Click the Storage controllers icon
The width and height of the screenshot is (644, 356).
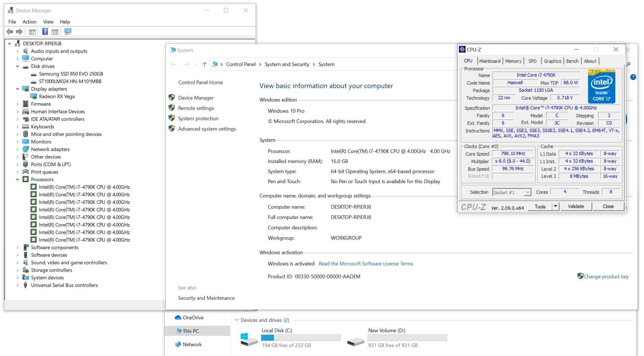pyautogui.click(x=25, y=270)
